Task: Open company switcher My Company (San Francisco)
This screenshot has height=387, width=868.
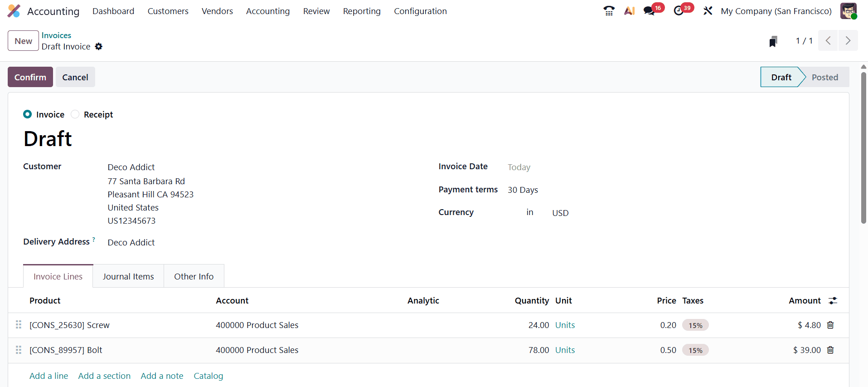Action: tap(776, 11)
